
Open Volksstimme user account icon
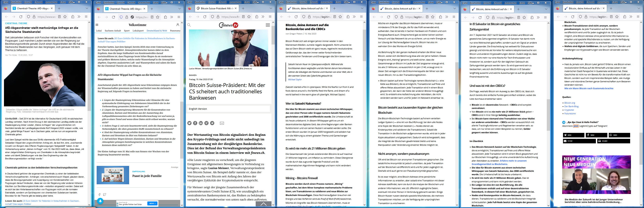pos(178,25)
